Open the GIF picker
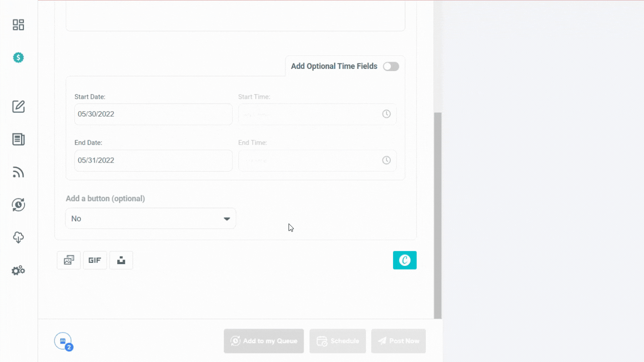Viewport: 644px width, 362px height. [95, 260]
